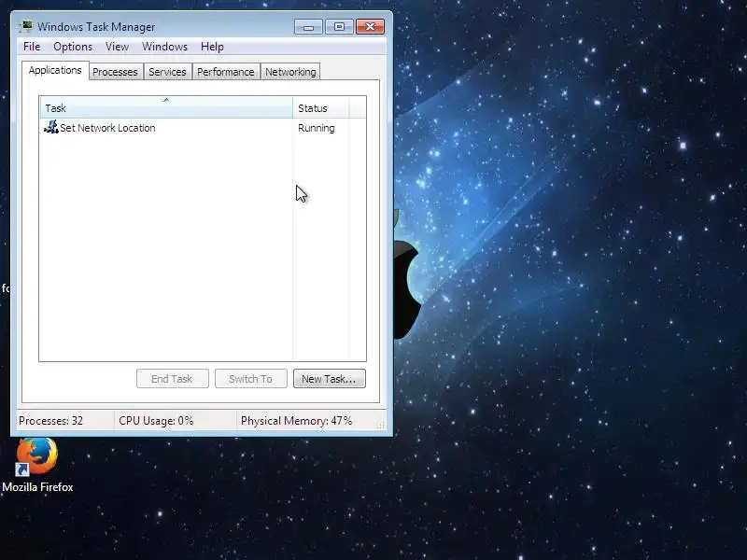Click the Mozilla Firefox desktop icon
The width and height of the screenshot is (747, 560).
37,456
